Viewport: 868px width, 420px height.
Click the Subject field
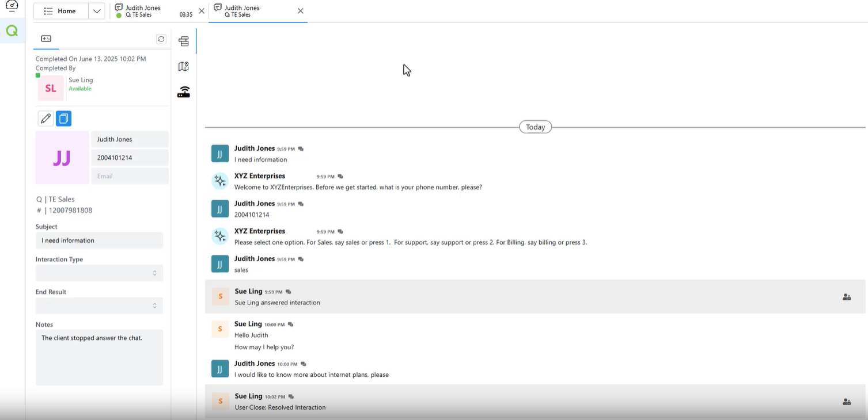click(x=99, y=240)
